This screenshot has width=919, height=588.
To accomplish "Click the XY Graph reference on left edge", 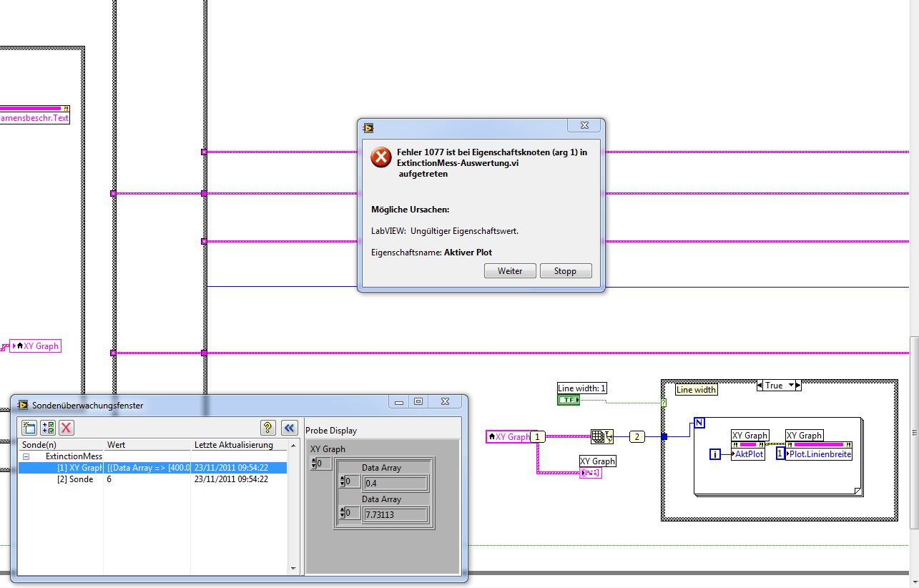I will click(x=36, y=346).
